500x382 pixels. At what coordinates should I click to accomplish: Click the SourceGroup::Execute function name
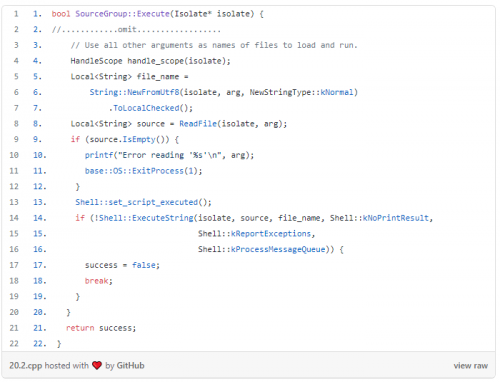tap(122, 14)
